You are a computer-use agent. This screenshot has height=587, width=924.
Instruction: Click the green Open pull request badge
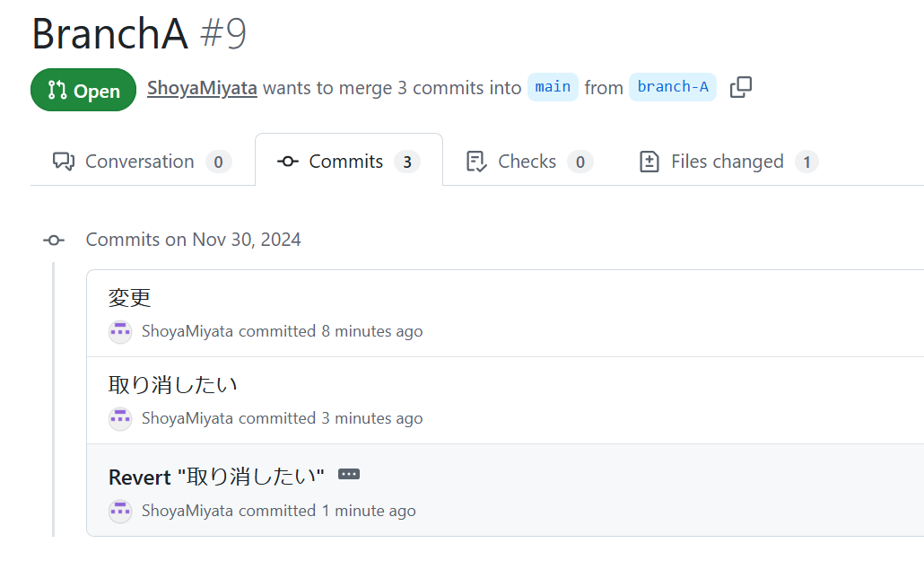tap(83, 90)
